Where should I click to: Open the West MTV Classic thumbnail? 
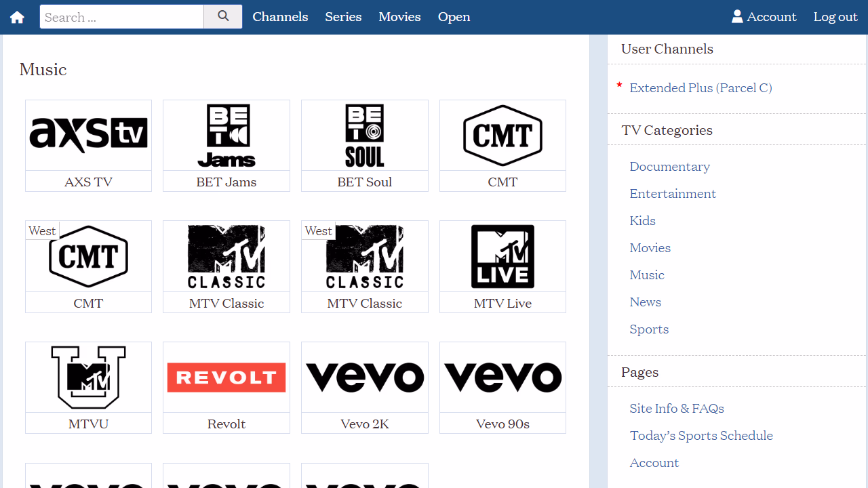coord(365,258)
